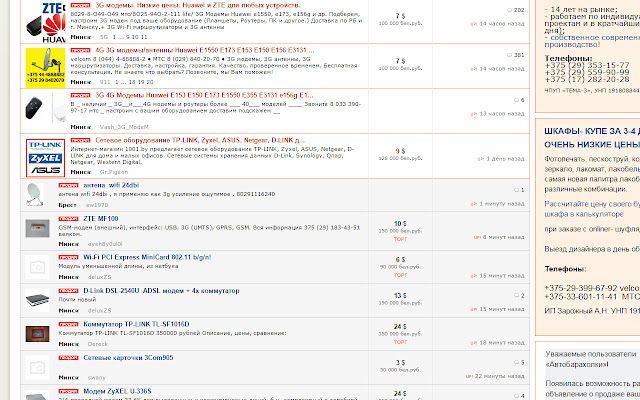Click the placeholder camera icon for Сетевые карточки 3Com905
640x400 pixels.
click(x=38, y=368)
